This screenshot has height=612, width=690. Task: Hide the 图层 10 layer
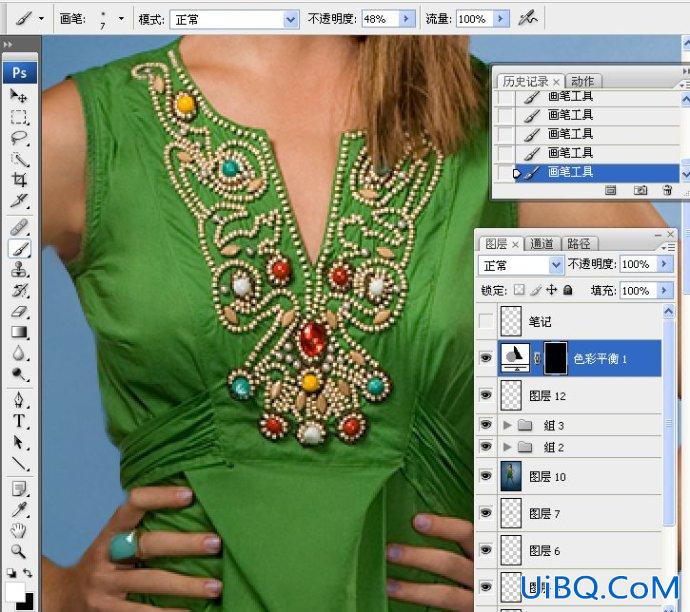coord(486,476)
